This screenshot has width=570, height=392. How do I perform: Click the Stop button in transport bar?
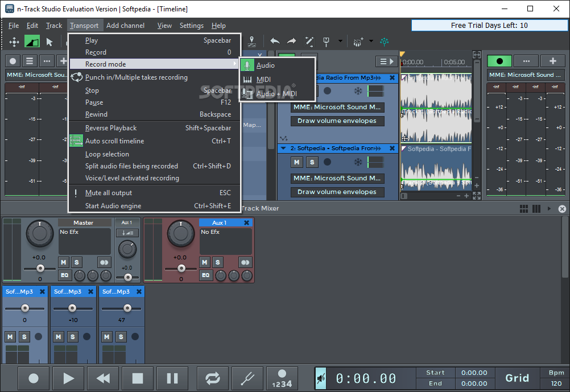[138, 378]
